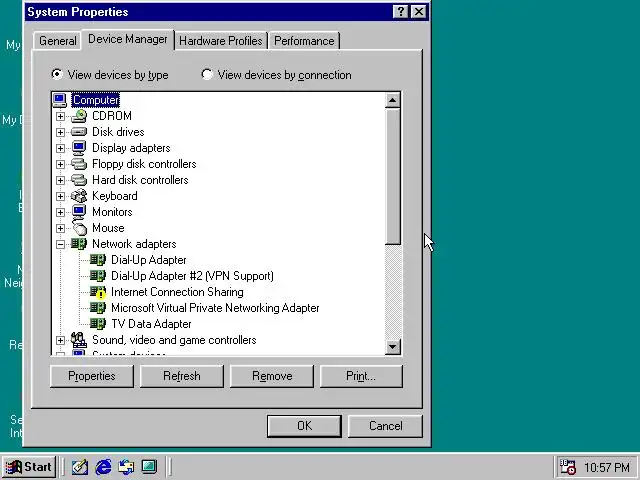Click the Dial-Up Adapter #2 card icon
This screenshot has height=480, width=640.
click(x=98, y=276)
